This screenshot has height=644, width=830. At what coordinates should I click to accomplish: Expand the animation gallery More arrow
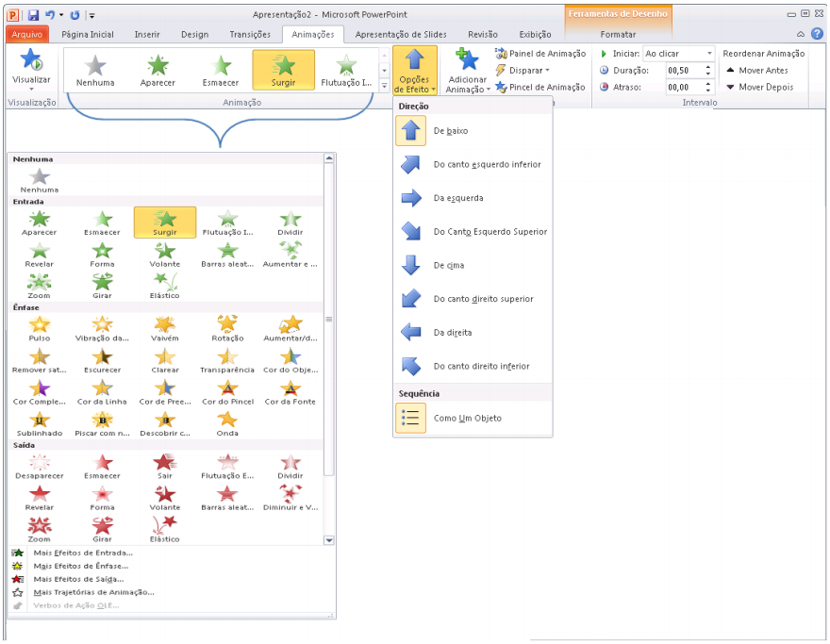pos(384,86)
